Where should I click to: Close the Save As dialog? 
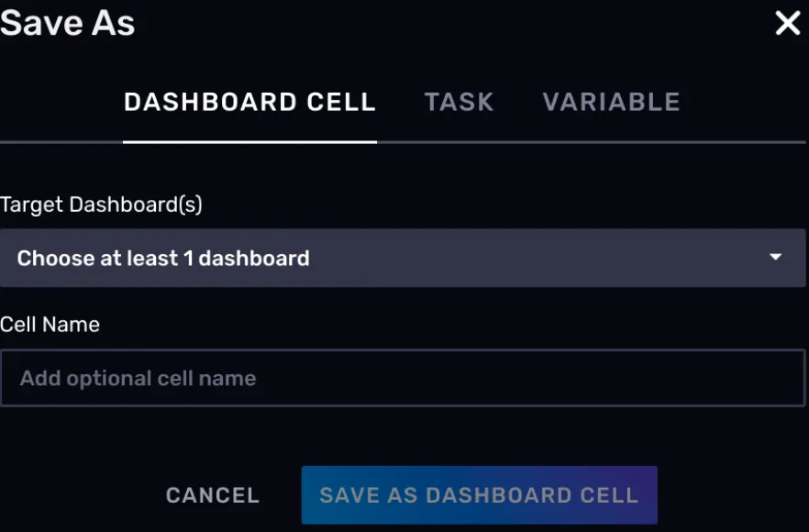coord(788,24)
